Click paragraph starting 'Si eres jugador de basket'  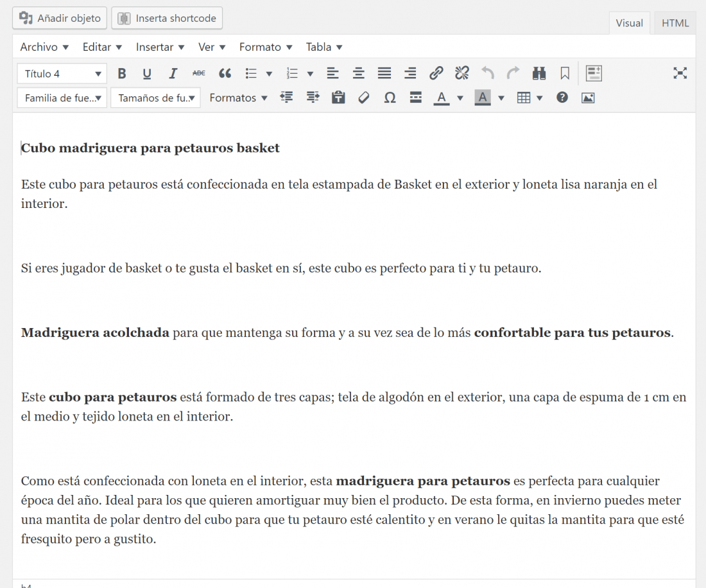point(281,268)
